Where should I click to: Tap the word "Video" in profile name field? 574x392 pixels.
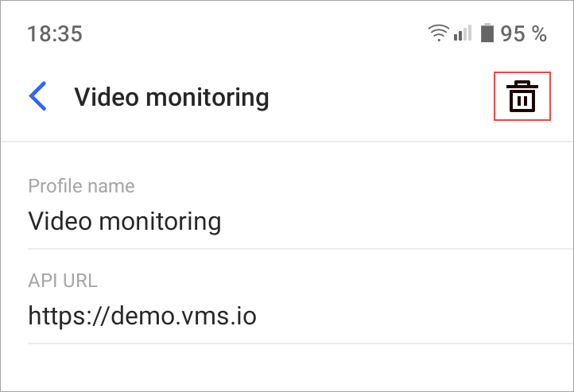tap(60, 221)
